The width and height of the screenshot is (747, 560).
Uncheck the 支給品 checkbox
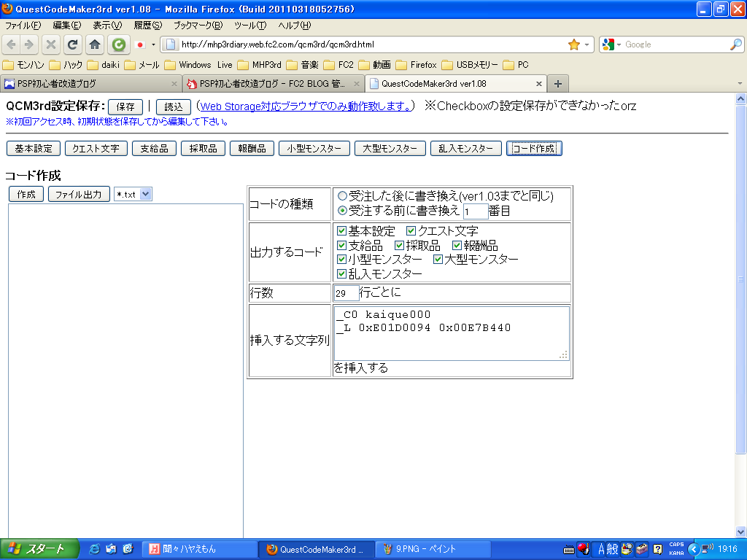tap(341, 245)
